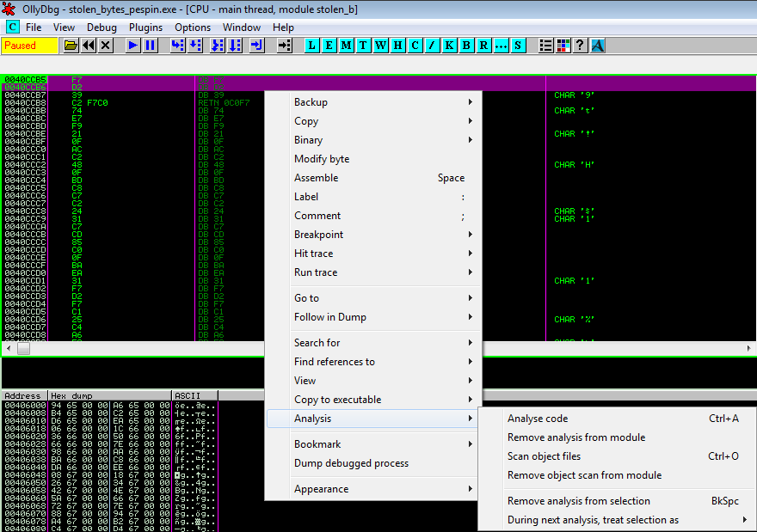This screenshot has width=757, height=532.
Task: Expand the Binary submenu
Action: pyautogui.click(x=374, y=140)
